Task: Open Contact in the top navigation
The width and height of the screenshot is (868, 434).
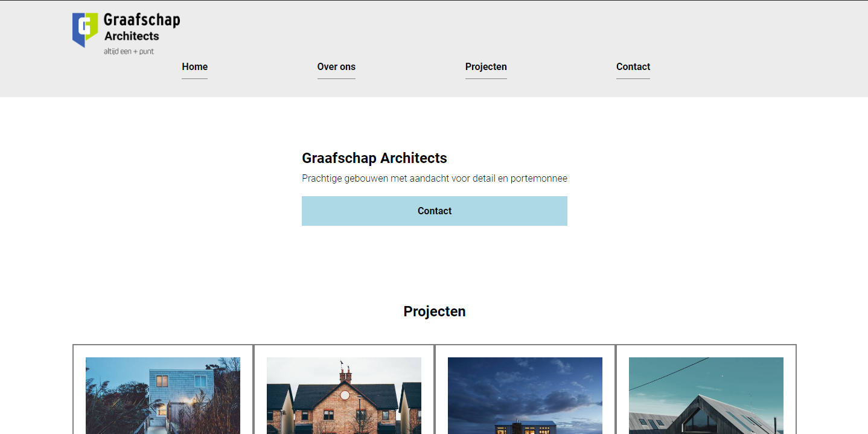Action: coord(633,67)
